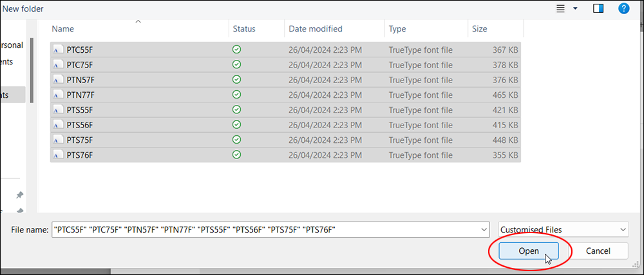This screenshot has height=275, width=644.
Task: Select the PTN57F font file icon
Action: (x=59, y=80)
